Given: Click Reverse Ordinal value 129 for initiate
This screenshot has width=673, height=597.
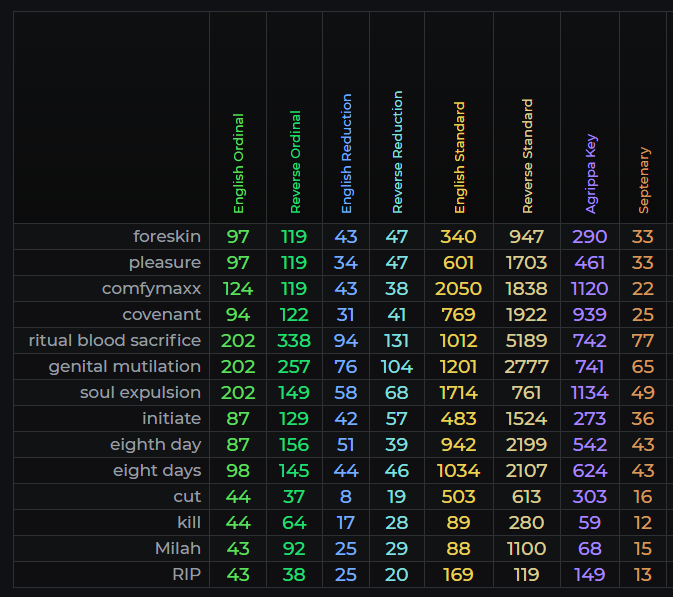Looking at the screenshot, I should [294, 418].
